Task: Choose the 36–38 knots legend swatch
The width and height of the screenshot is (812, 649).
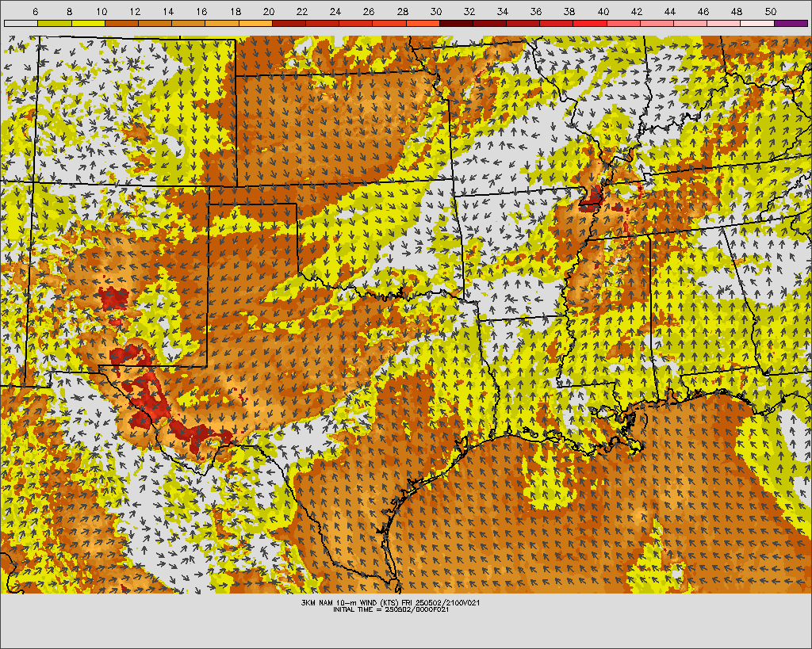Action: coord(557,23)
